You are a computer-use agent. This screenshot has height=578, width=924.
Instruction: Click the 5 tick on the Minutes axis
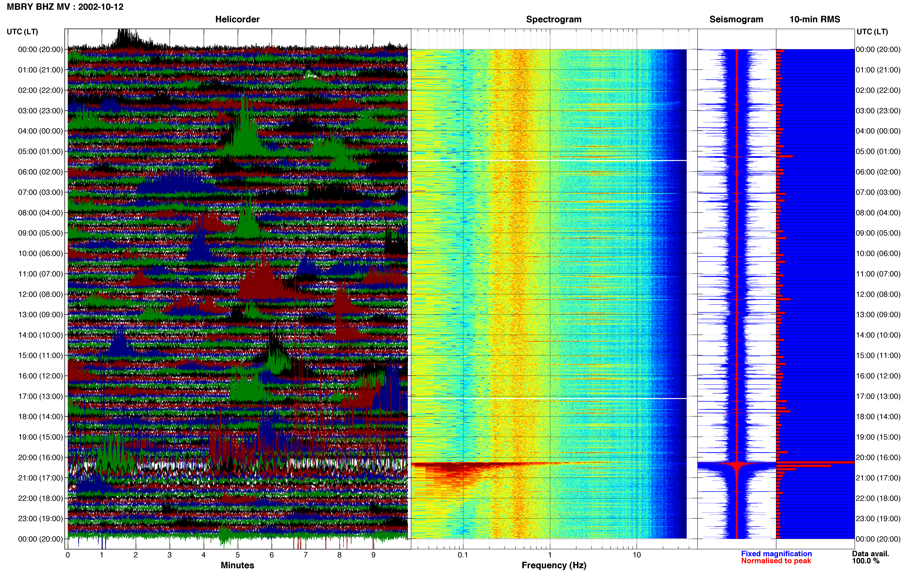point(238,555)
